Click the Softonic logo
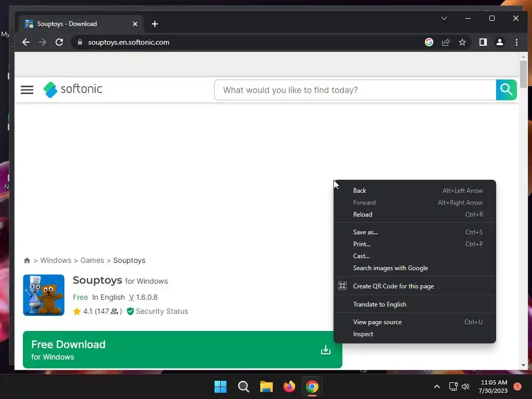The width and height of the screenshot is (532, 399). tap(73, 89)
